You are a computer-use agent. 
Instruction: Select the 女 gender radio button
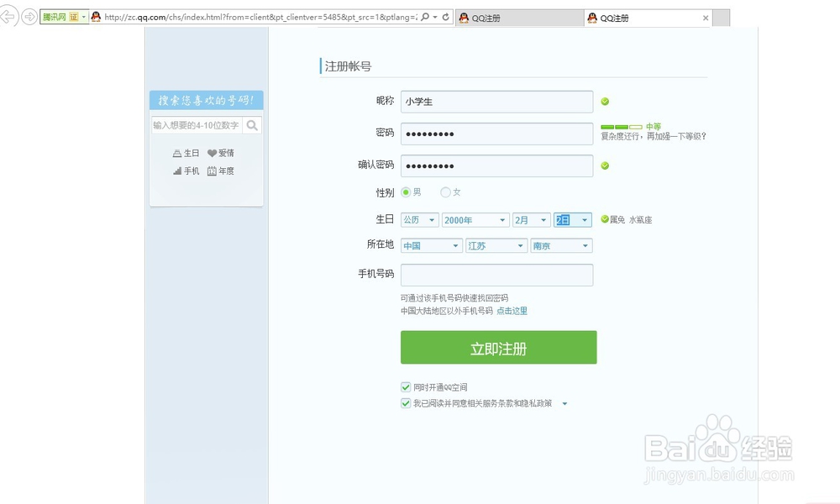click(x=445, y=192)
